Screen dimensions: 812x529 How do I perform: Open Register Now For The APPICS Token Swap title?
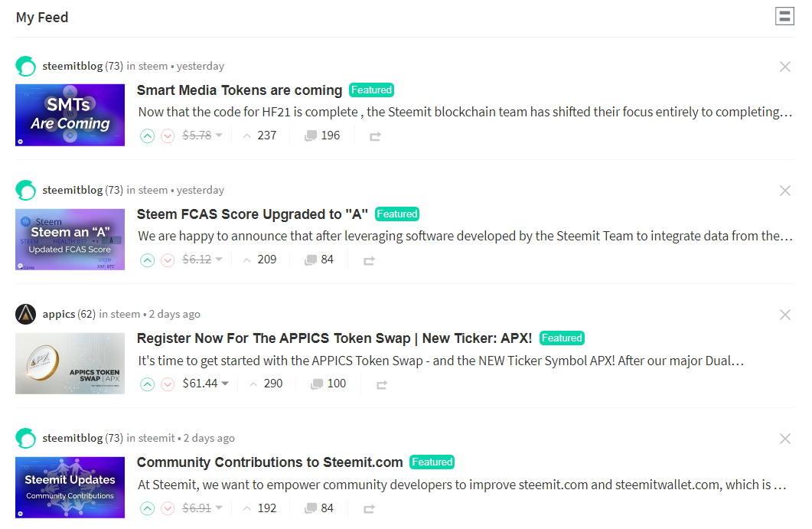coord(334,338)
